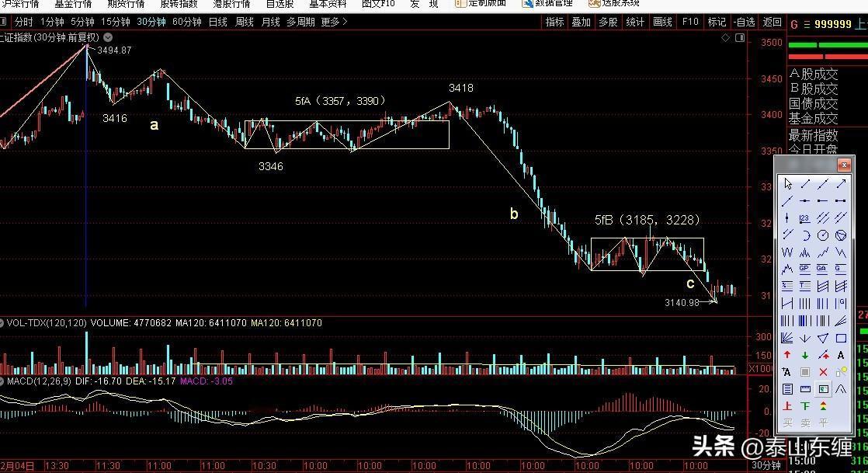Click 基金成交 in the quote panel
The image size is (868, 473).
click(x=814, y=118)
